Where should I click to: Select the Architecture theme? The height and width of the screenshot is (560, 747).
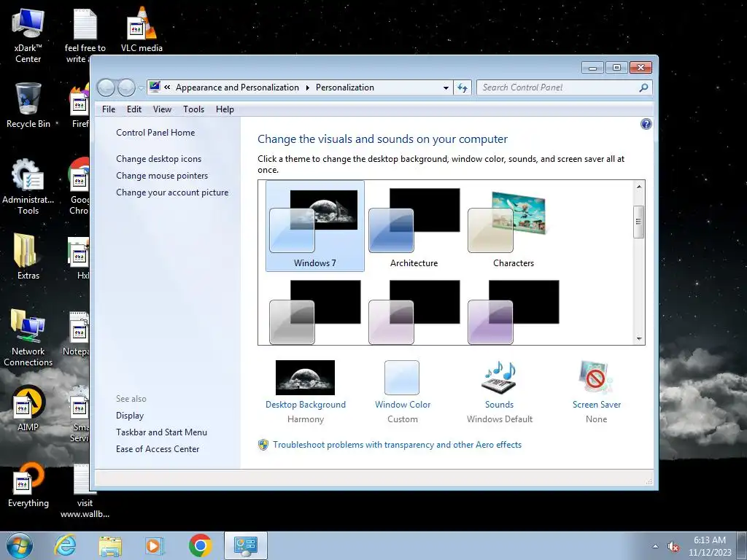point(414,226)
